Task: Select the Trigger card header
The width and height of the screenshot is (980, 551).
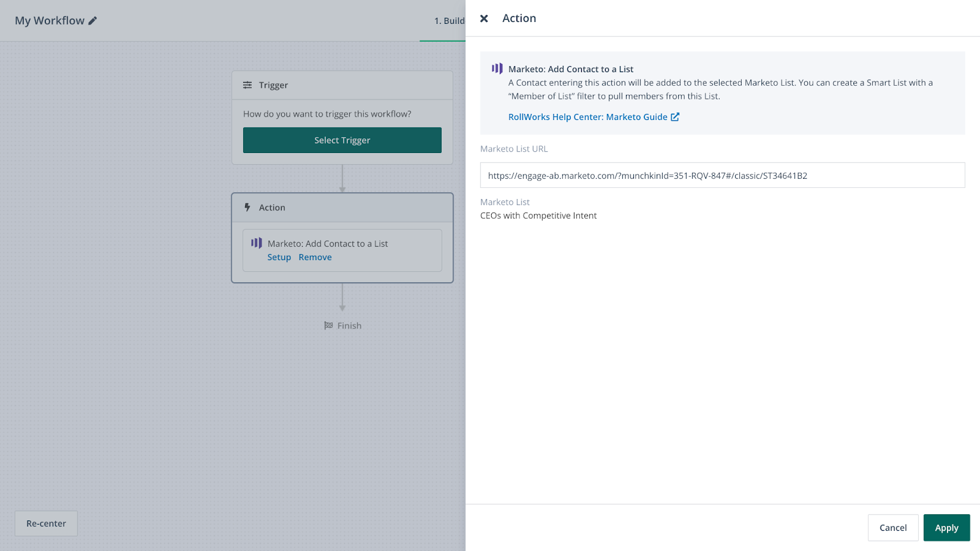Action: 342,85
